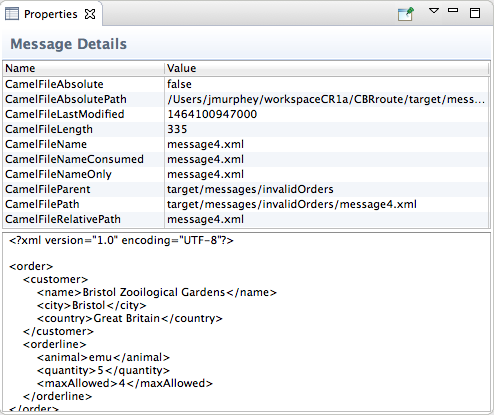Click the CamelFileParent value target/messages/invalidOrders

[x=250, y=189]
